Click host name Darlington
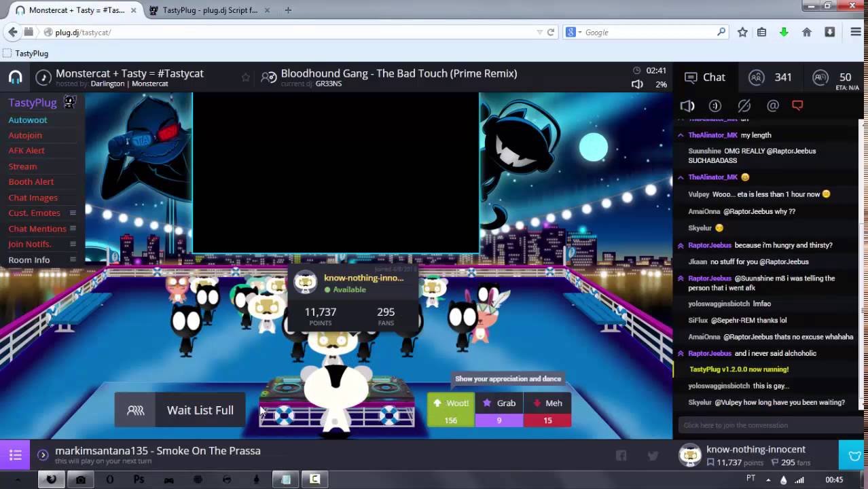 click(x=107, y=84)
